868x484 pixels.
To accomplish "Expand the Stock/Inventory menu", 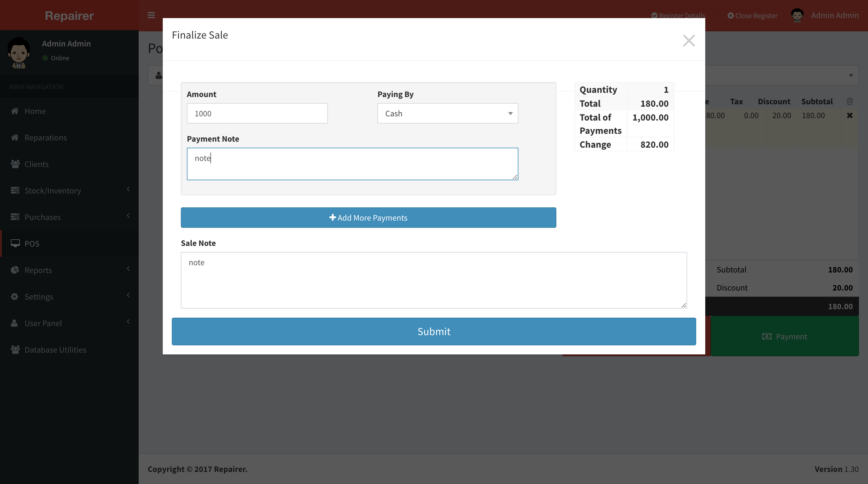I will (x=69, y=190).
